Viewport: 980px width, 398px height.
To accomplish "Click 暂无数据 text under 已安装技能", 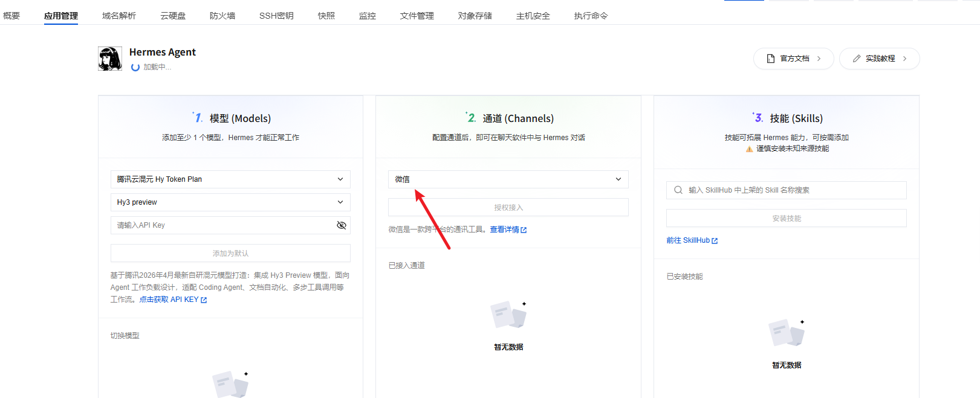I will click(787, 365).
